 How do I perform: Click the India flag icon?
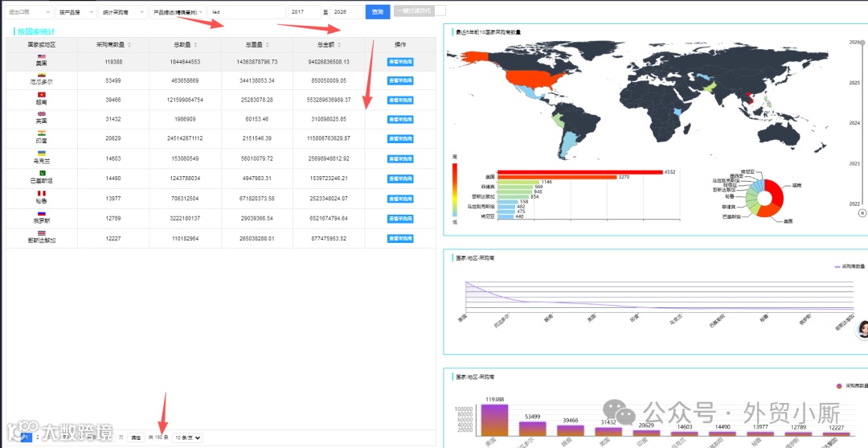coord(42,133)
